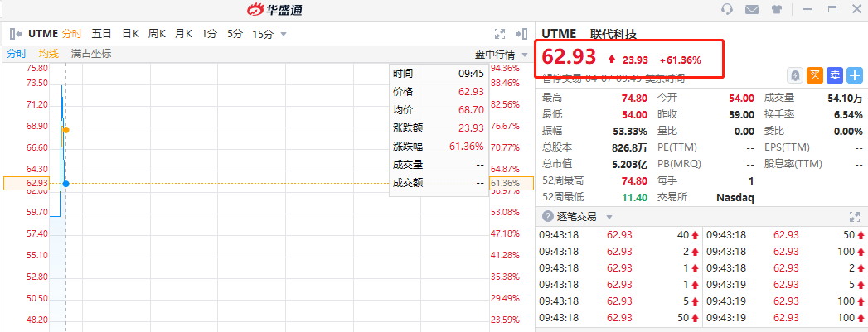Image resolution: width=868 pixels, height=332 pixels.
Task: Click 总股本 value 826.8万
Action: pyautogui.click(x=630, y=147)
